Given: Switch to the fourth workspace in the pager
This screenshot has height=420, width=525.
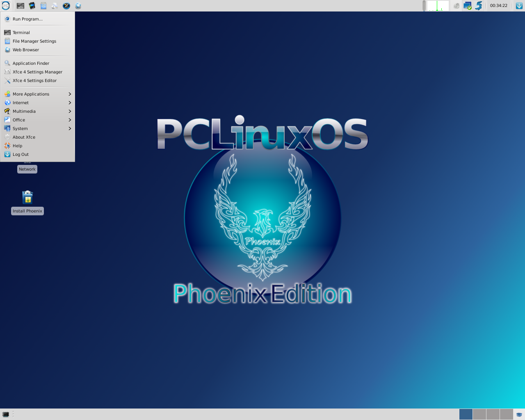Looking at the screenshot, I should pyautogui.click(x=507, y=414).
